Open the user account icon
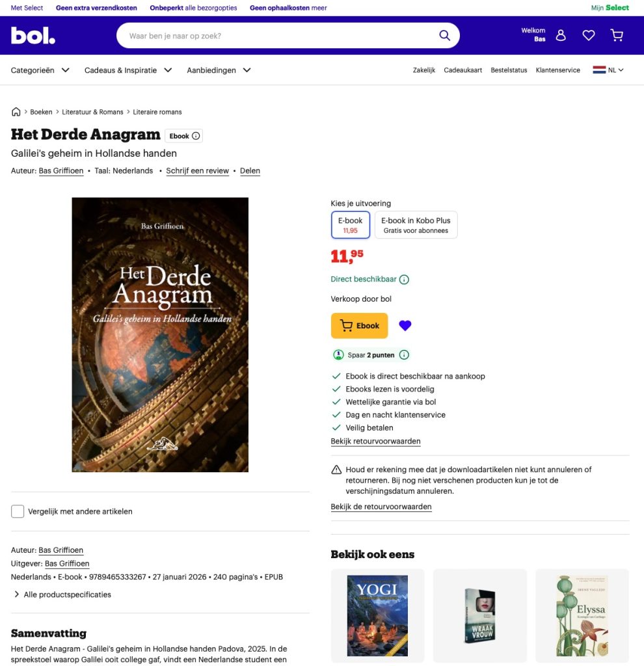Screen dimensions: 644x666 (561, 35)
